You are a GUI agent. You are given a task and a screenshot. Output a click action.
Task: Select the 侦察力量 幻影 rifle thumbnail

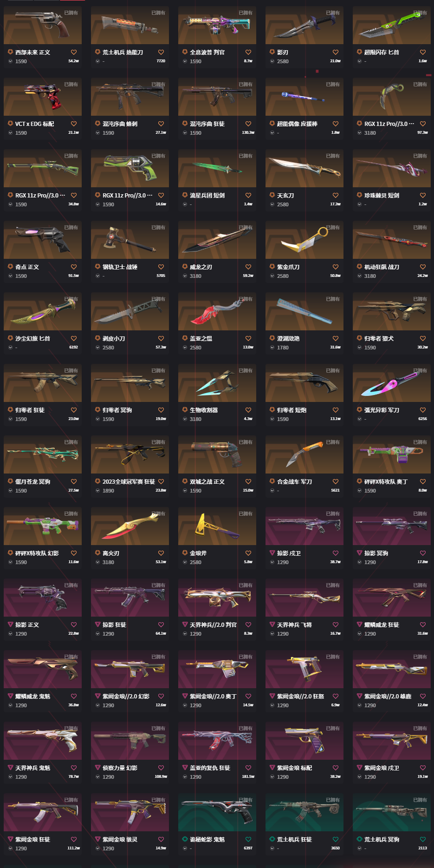130,741
